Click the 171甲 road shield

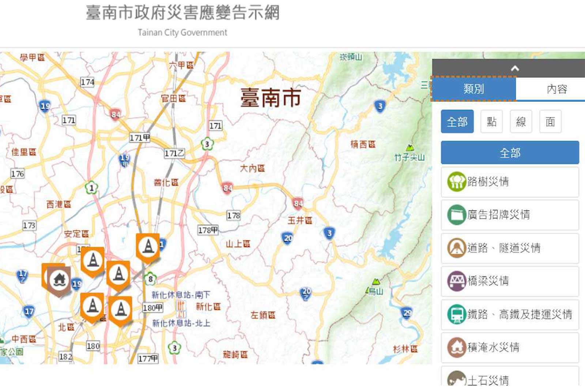pyautogui.click(x=140, y=138)
